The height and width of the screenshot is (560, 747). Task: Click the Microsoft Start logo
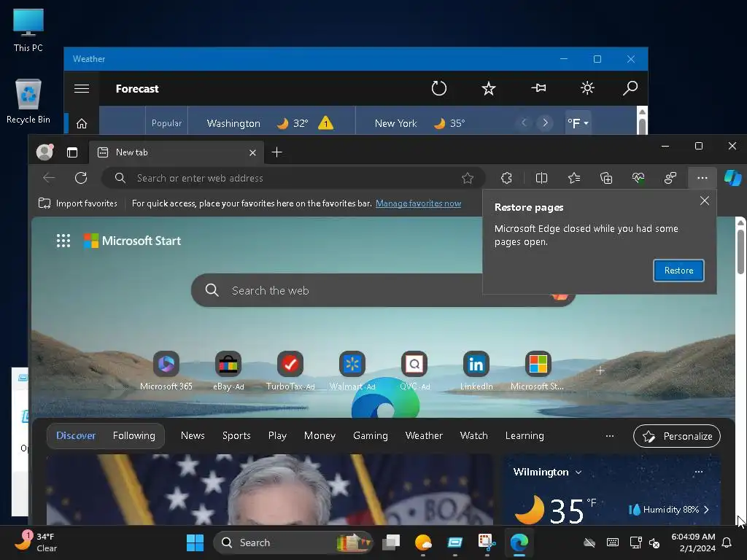click(133, 241)
